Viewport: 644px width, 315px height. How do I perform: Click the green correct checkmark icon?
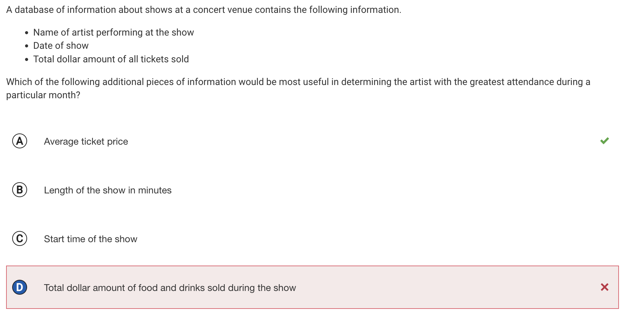click(604, 141)
